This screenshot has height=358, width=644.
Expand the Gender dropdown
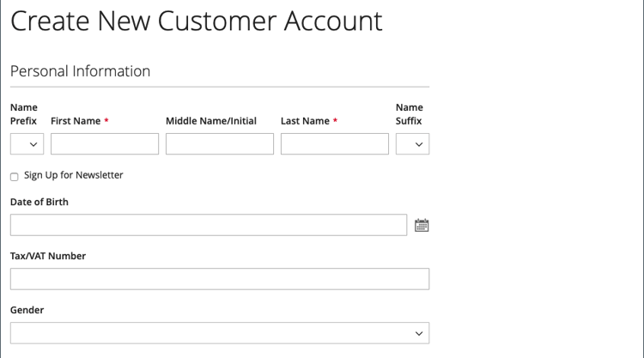(x=220, y=333)
